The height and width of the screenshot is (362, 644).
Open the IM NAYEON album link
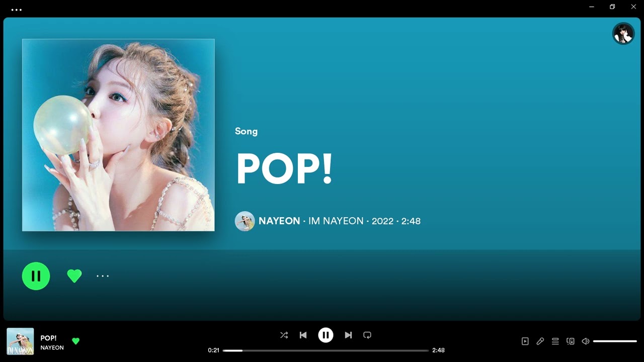tap(336, 221)
